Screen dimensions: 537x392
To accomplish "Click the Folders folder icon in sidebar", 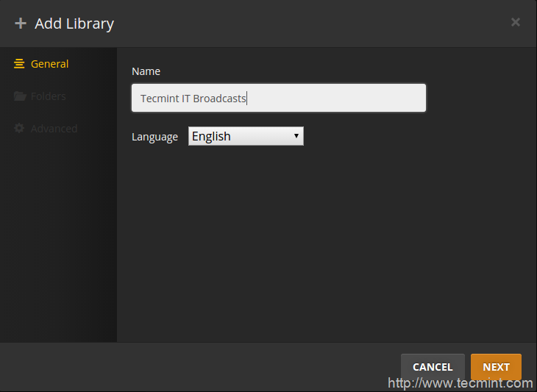I will pyautogui.click(x=20, y=96).
